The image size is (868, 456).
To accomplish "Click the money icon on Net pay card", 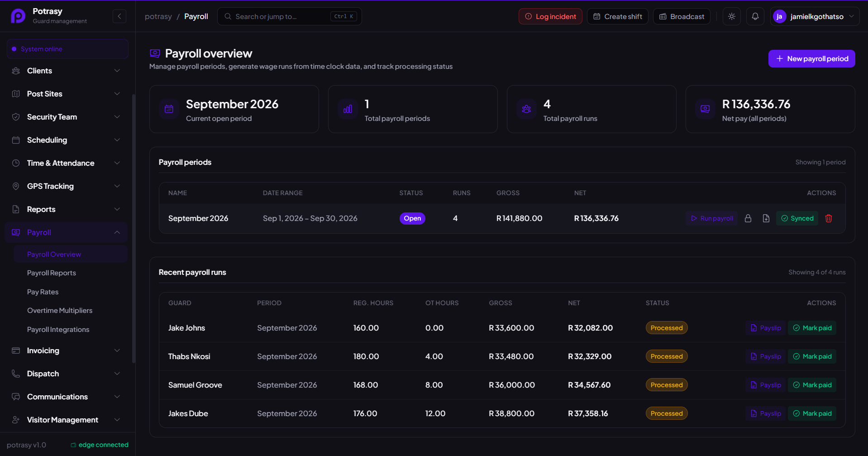I will click(705, 109).
